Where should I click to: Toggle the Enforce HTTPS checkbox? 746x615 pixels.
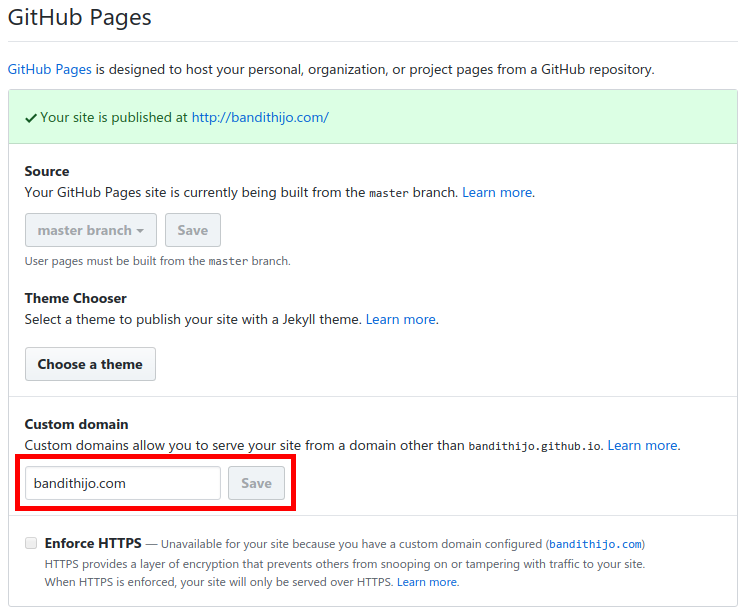[x=31, y=543]
